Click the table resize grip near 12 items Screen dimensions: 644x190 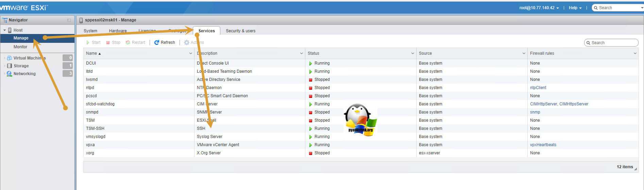click(635, 169)
